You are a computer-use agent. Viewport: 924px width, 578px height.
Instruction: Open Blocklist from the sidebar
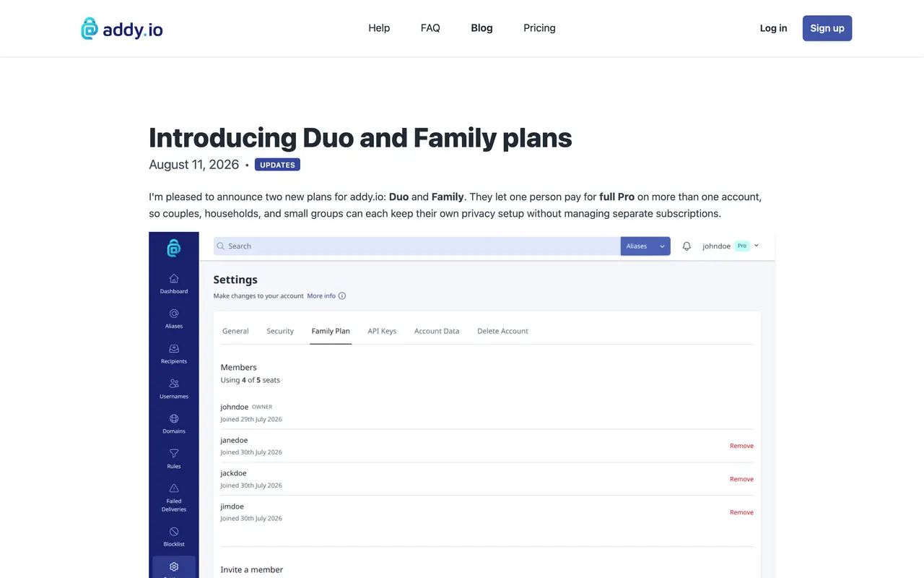tap(174, 537)
